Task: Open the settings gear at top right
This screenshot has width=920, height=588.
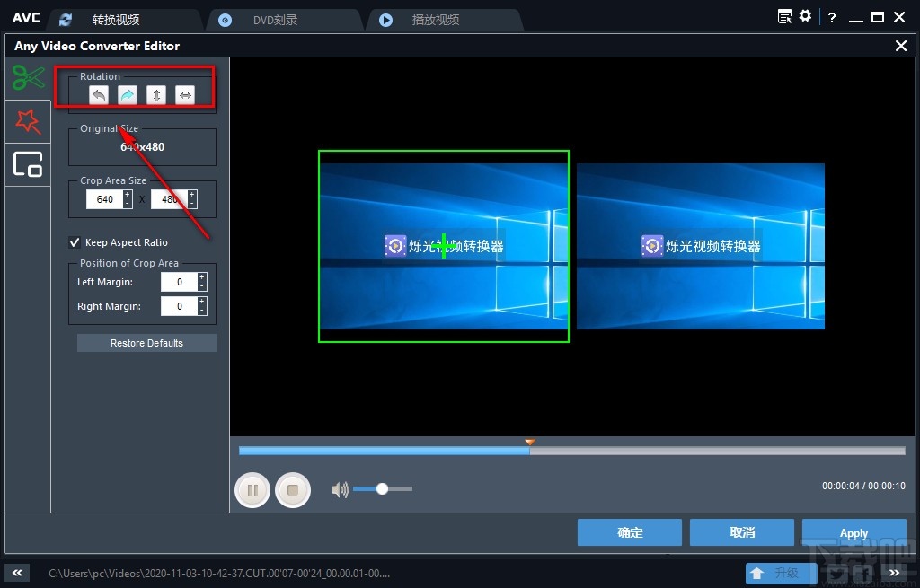Action: coord(806,16)
